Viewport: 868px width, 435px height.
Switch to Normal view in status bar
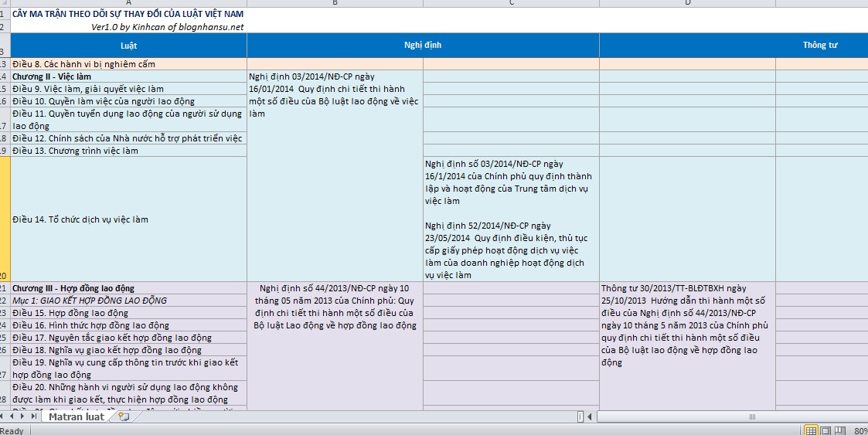click(812, 430)
